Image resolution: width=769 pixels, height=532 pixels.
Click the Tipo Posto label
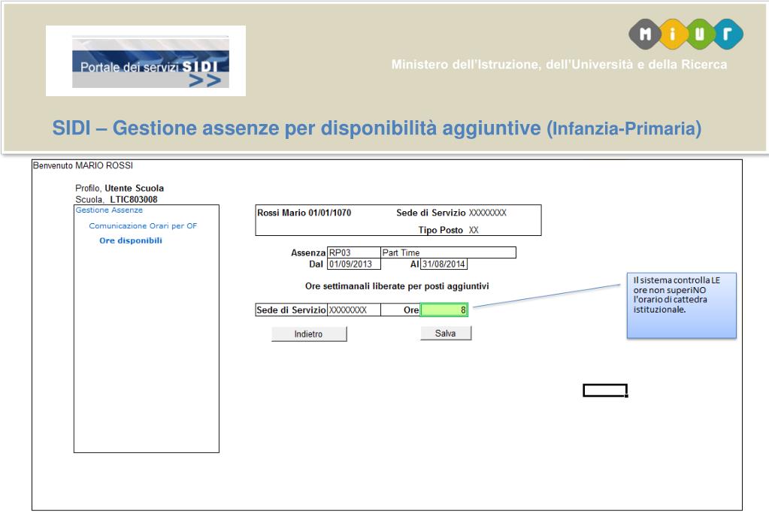[x=441, y=230]
